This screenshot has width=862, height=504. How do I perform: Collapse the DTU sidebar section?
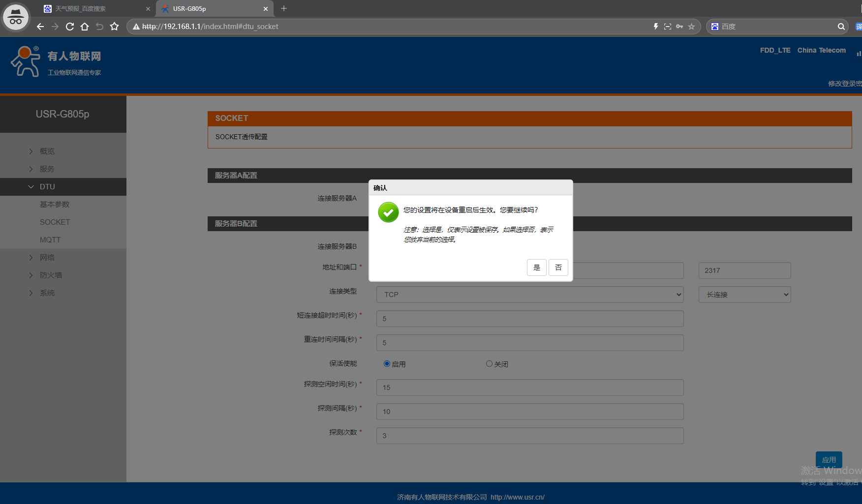[47, 187]
